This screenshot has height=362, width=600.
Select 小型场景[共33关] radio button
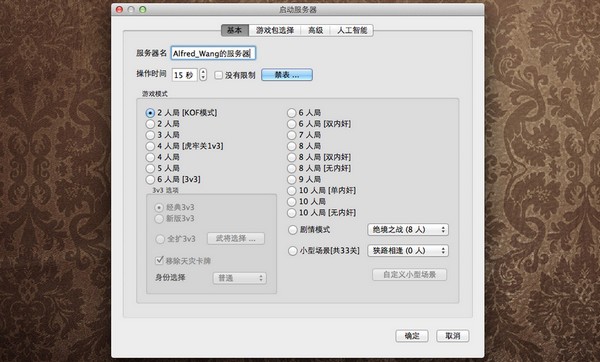click(292, 251)
